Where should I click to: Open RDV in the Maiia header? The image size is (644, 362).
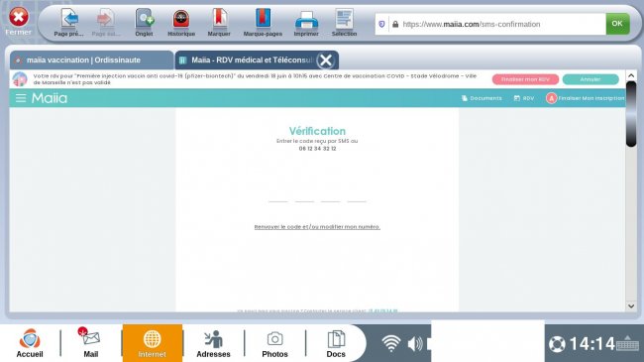pyautogui.click(x=524, y=98)
